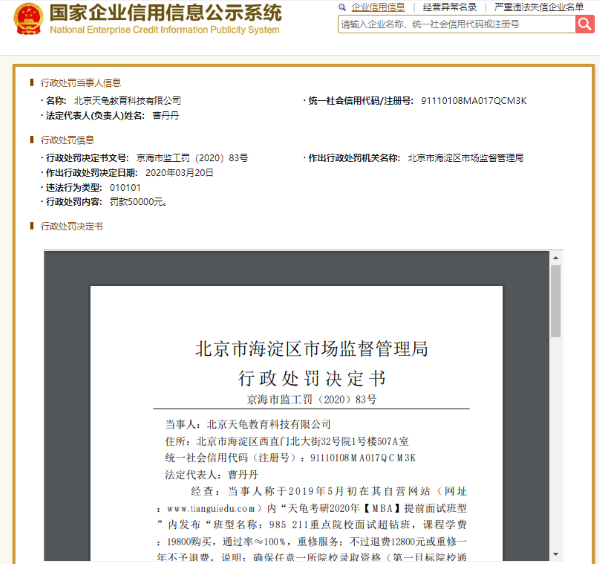600x564 pixels.
Task: Click legal representative name 曹丹丹 in the info section
Action: tap(166, 116)
